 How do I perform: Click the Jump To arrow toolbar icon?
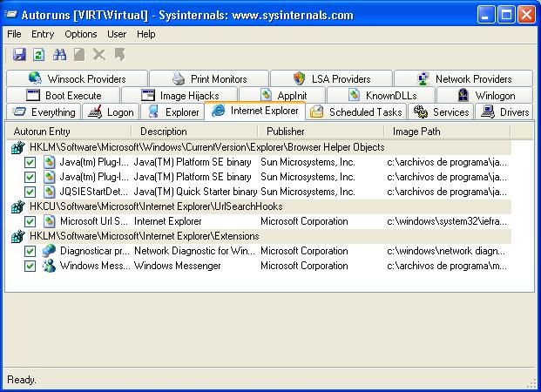pos(119,55)
